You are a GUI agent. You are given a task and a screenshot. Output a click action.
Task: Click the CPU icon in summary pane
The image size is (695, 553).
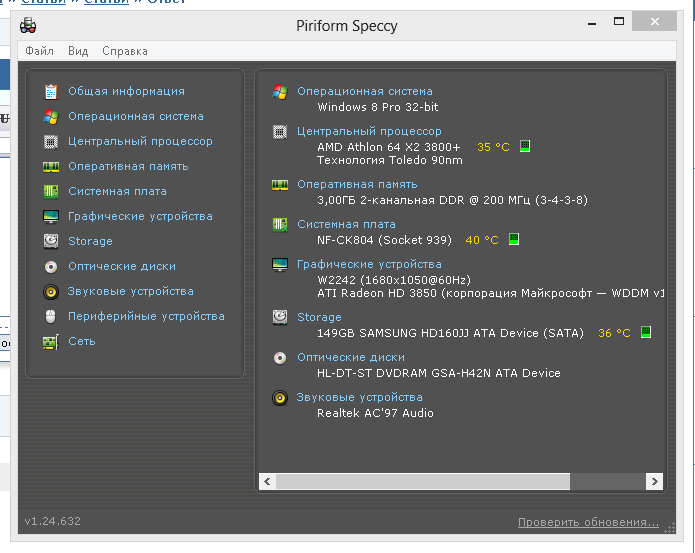click(280, 132)
